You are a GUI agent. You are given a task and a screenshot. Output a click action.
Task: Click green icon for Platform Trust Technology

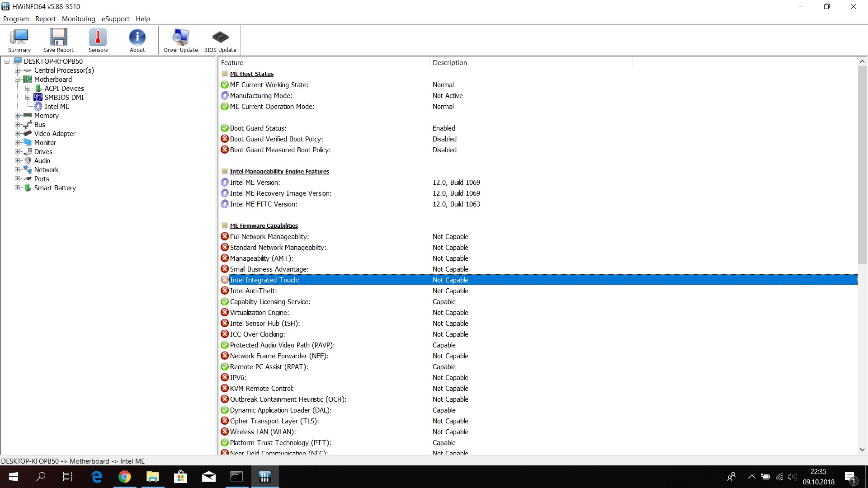[x=225, y=443]
